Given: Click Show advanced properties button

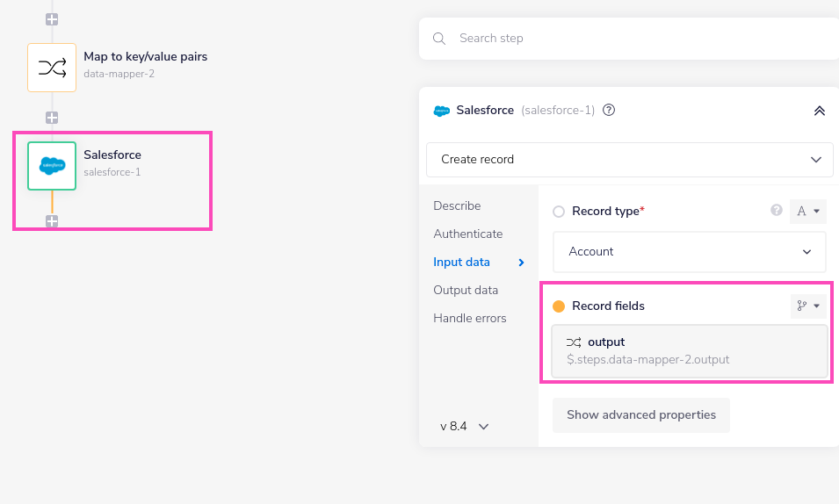Looking at the screenshot, I should point(640,414).
